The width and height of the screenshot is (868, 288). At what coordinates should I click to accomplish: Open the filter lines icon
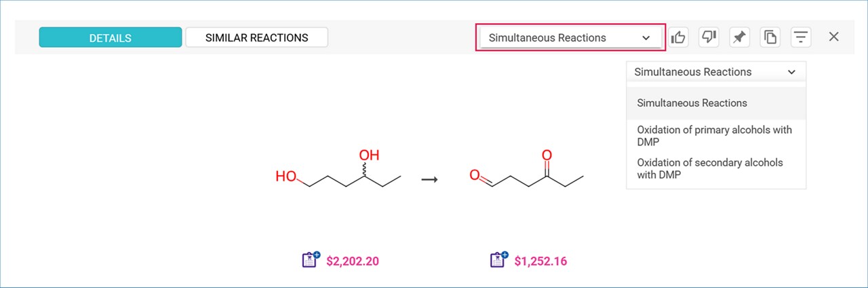tap(802, 37)
